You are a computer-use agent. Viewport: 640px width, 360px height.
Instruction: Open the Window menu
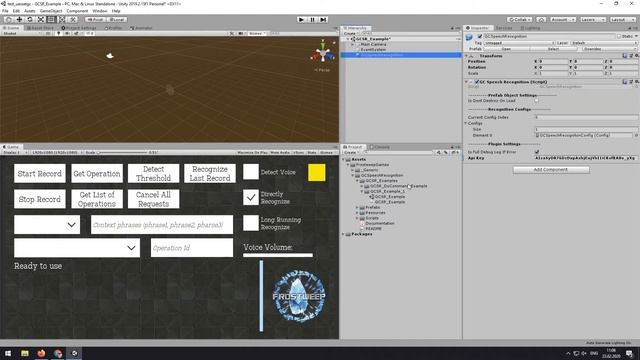pos(100,11)
